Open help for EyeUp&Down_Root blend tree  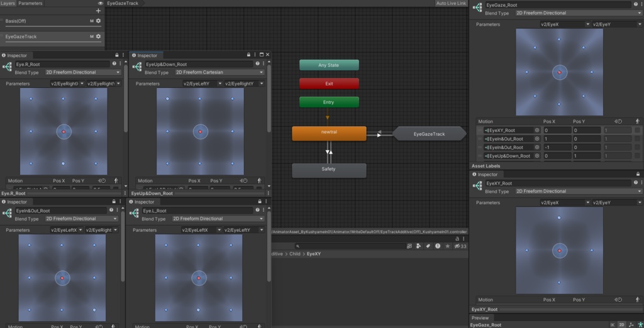[257, 64]
